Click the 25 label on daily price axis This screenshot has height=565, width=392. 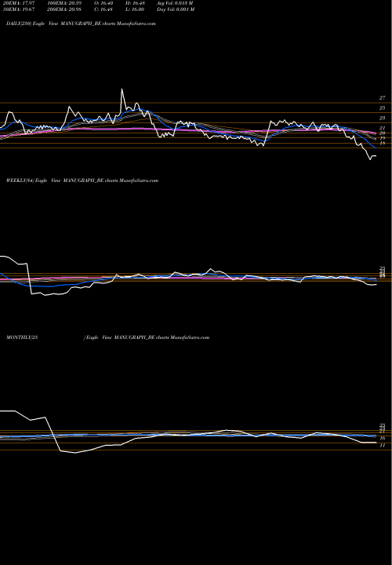[383, 108]
